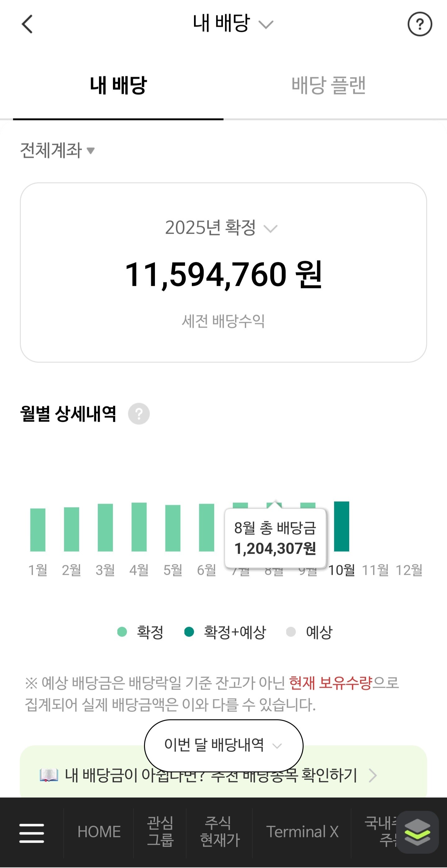Open Terminal X in bottom bar
Image resolution: width=447 pixels, height=868 pixels.
point(302,832)
